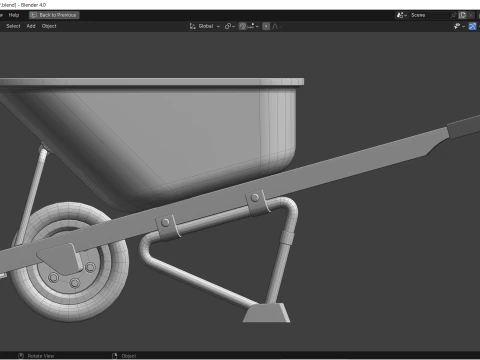
Task: Delete the current scene icon
Action: point(470,15)
